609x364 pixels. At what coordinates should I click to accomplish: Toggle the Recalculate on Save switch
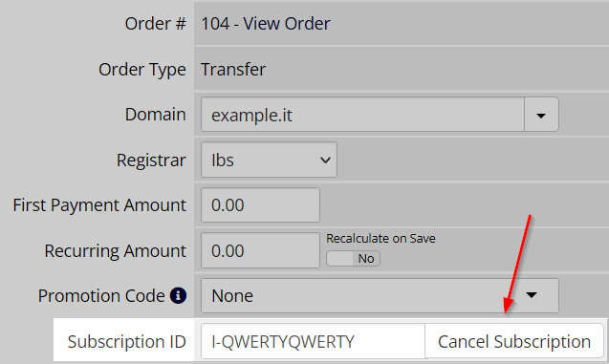pos(353,259)
